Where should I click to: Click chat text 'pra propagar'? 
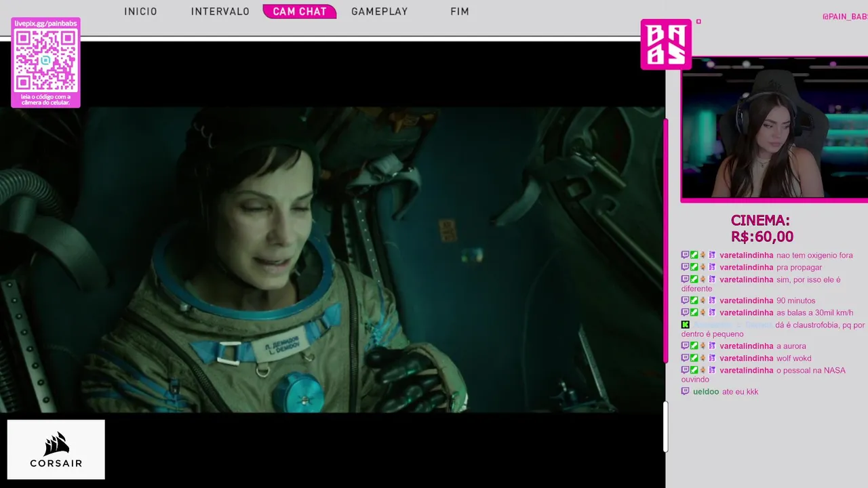pos(799,268)
